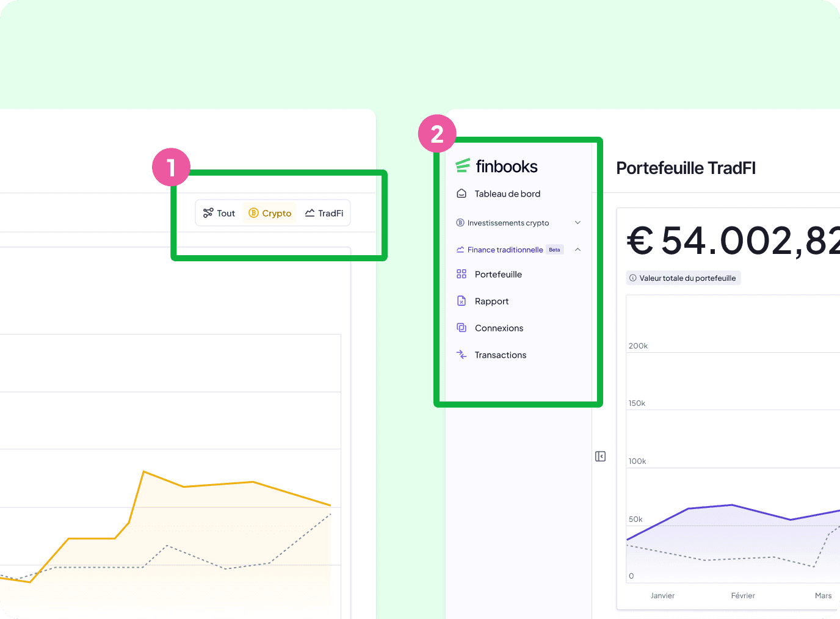The image size is (840, 619).
Task: Click the Portefeuille grid icon
Action: (462, 274)
